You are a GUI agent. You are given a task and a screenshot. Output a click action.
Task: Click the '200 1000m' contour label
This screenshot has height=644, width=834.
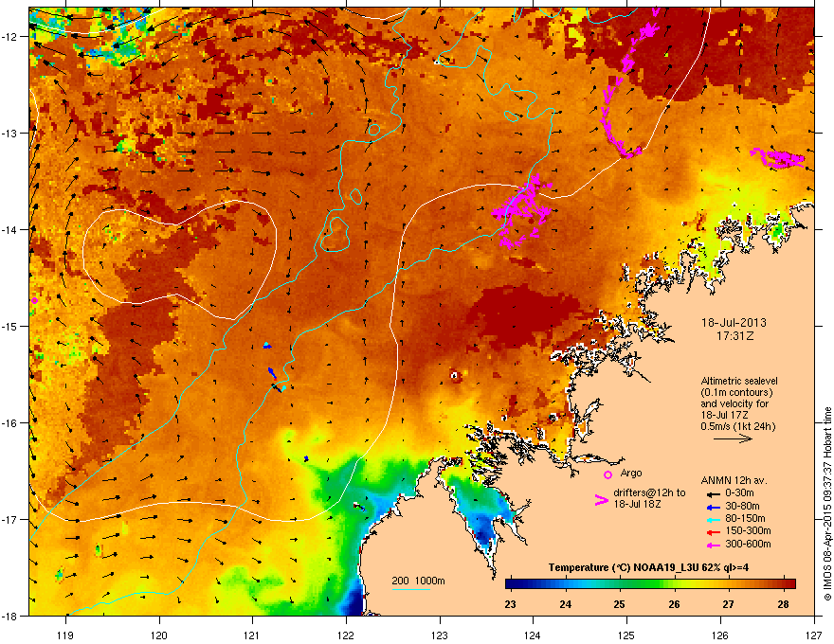coord(418,581)
